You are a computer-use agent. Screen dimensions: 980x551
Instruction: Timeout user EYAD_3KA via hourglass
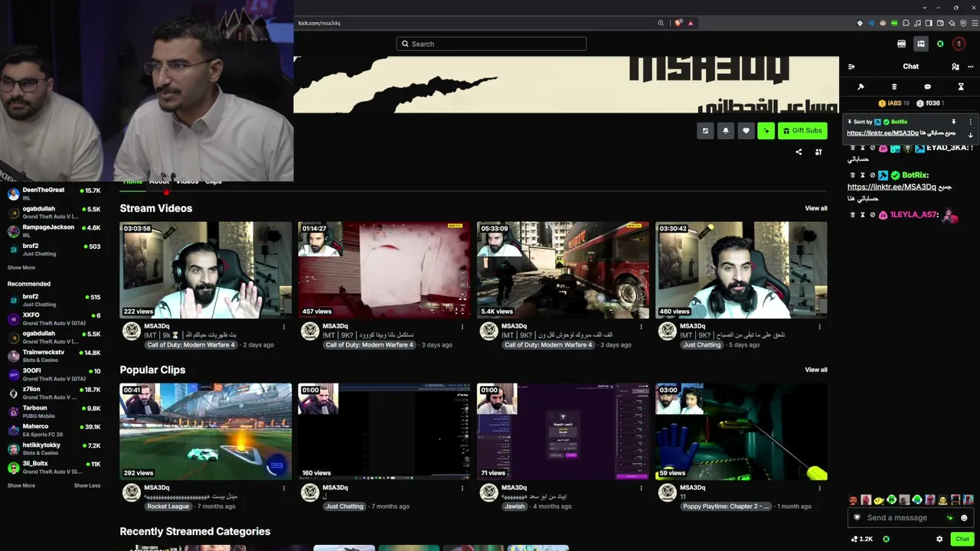pyautogui.click(x=862, y=148)
